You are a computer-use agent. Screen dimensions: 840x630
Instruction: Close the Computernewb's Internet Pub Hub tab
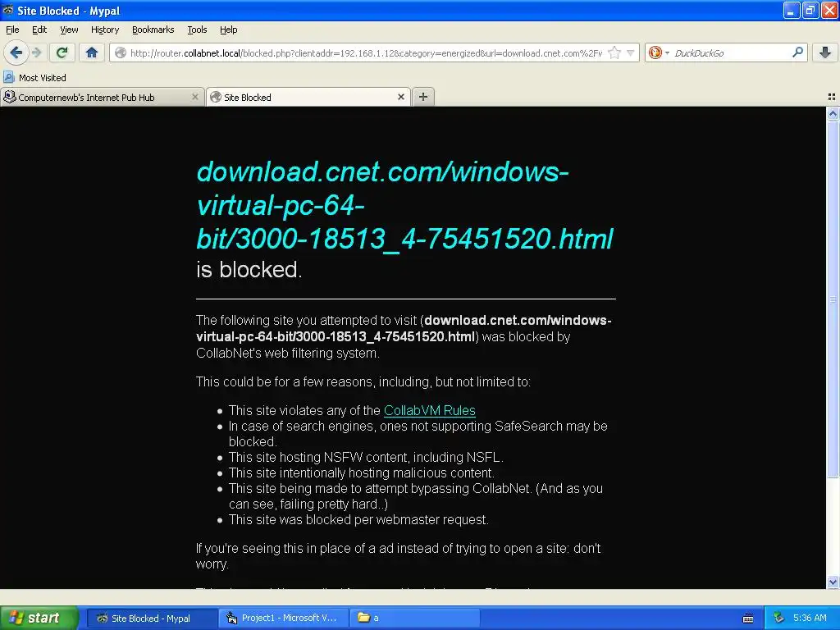tap(195, 97)
